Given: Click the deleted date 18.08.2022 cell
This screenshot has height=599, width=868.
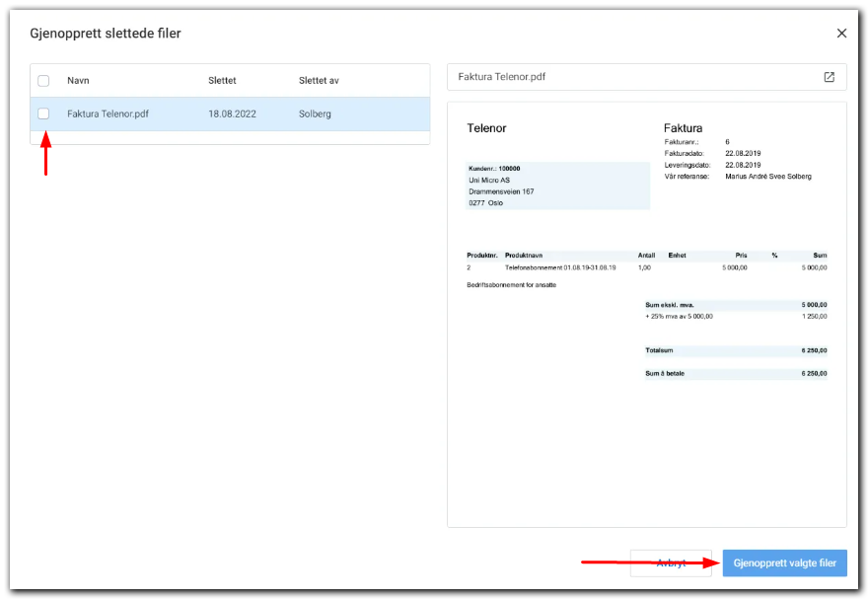Looking at the screenshot, I should coord(232,114).
